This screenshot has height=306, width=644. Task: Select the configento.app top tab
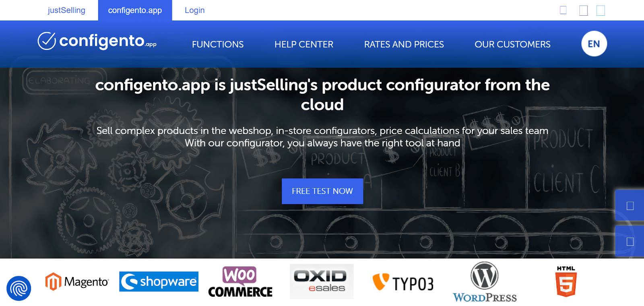click(x=135, y=10)
